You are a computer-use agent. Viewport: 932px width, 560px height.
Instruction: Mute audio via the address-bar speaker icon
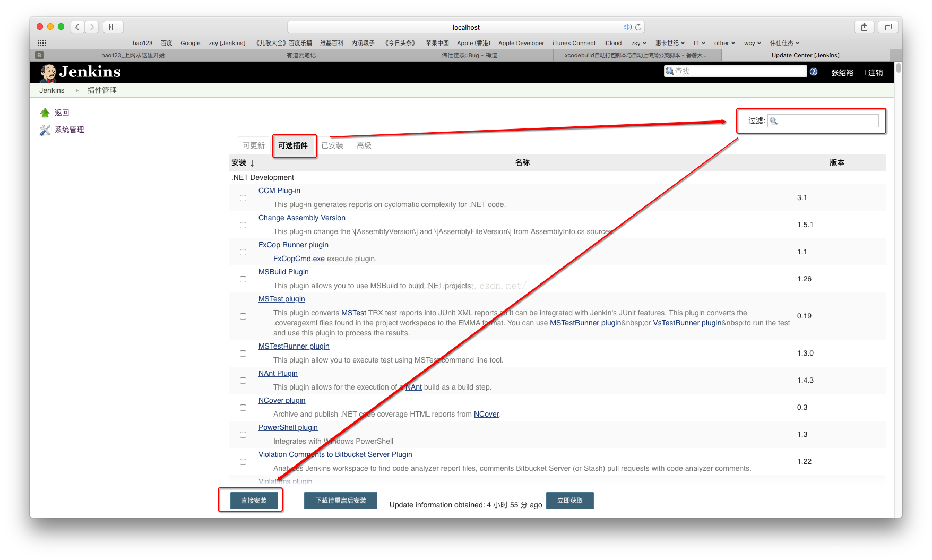pyautogui.click(x=627, y=27)
